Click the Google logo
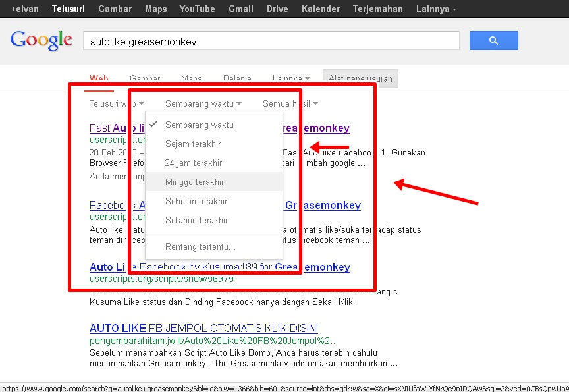569x392 pixels. (x=41, y=40)
